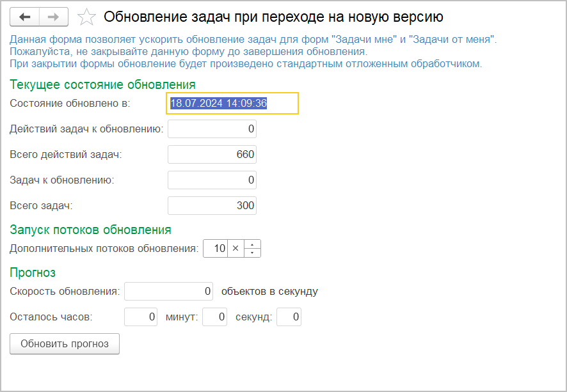Click the 'Всего действий задач' field showing 660
Viewport: 567px width, 392px height.
click(212, 155)
